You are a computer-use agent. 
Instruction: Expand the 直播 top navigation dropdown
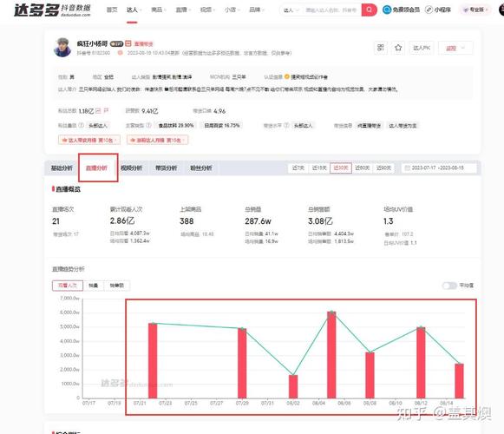coord(183,10)
